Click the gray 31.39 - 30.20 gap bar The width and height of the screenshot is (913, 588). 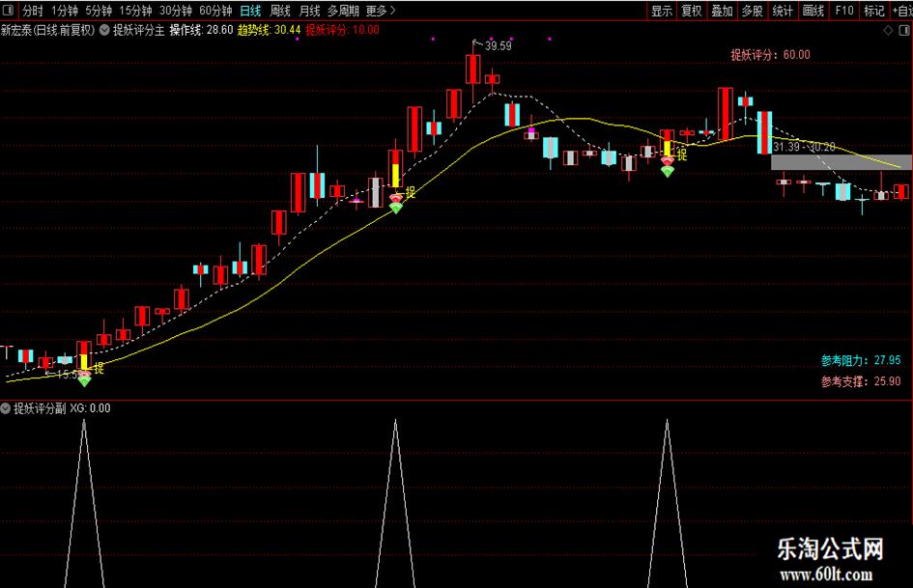[842, 162]
